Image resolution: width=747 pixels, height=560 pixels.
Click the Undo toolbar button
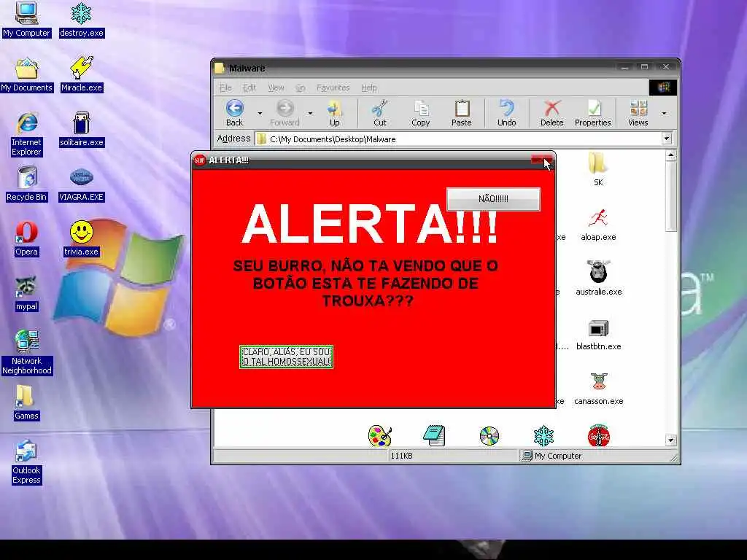pyautogui.click(x=507, y=113)
